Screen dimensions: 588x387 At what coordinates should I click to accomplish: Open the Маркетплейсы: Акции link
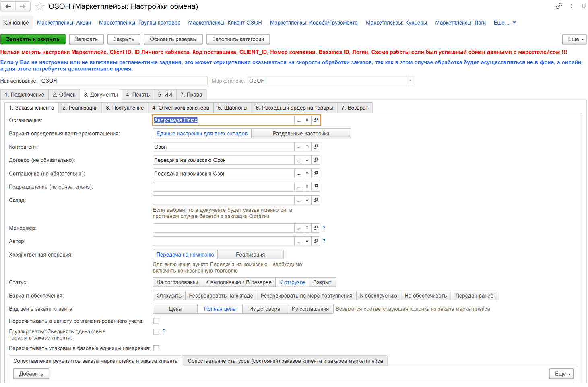pos(64,23)
